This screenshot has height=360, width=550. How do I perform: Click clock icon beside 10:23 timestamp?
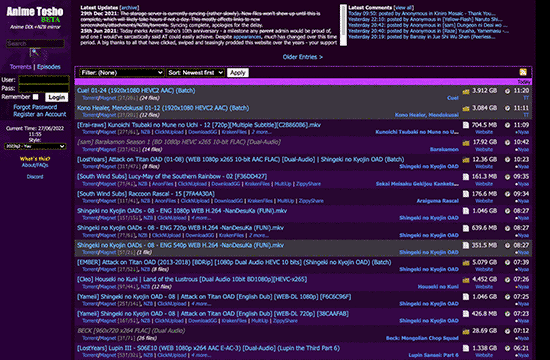tap(507, 160)
